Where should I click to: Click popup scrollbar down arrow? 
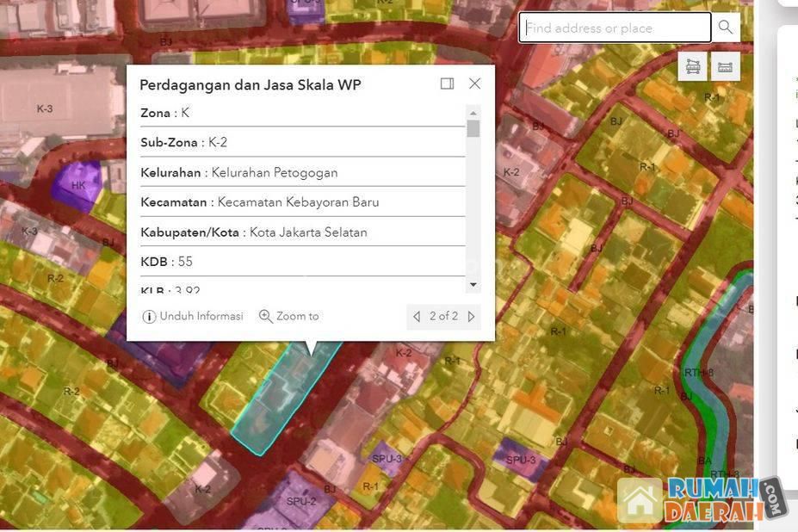[x=473, y=285]
